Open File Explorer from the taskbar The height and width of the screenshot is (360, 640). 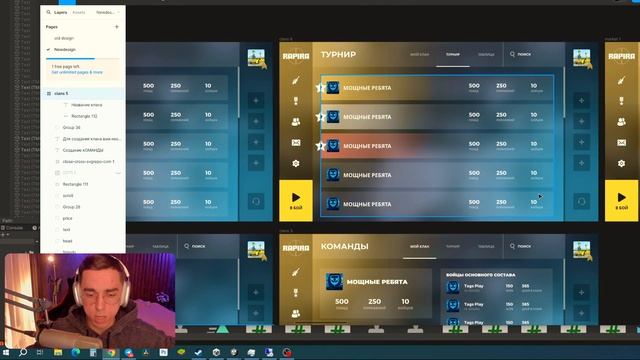[58, 352]
